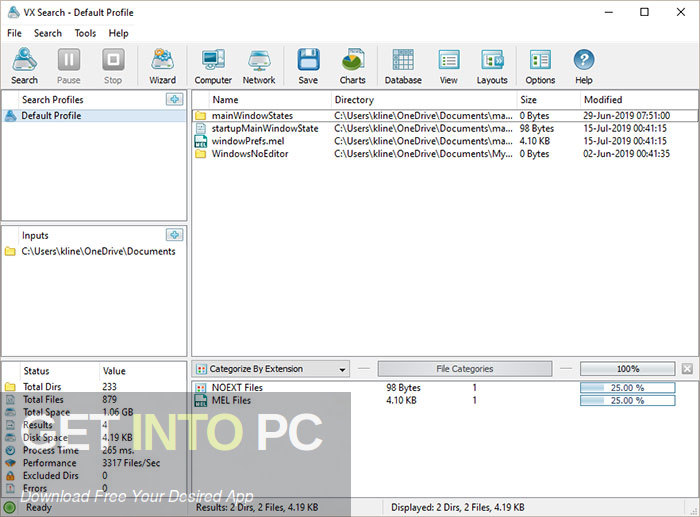Select the WindowsNoEditor result row
Image resolution: width=700 pixels, height=517 pixels.
click(x=445, y=154)
